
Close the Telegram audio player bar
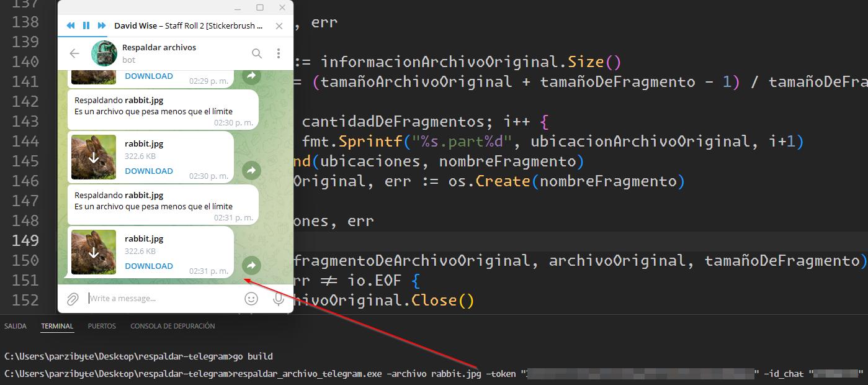[x=279, y=26]
